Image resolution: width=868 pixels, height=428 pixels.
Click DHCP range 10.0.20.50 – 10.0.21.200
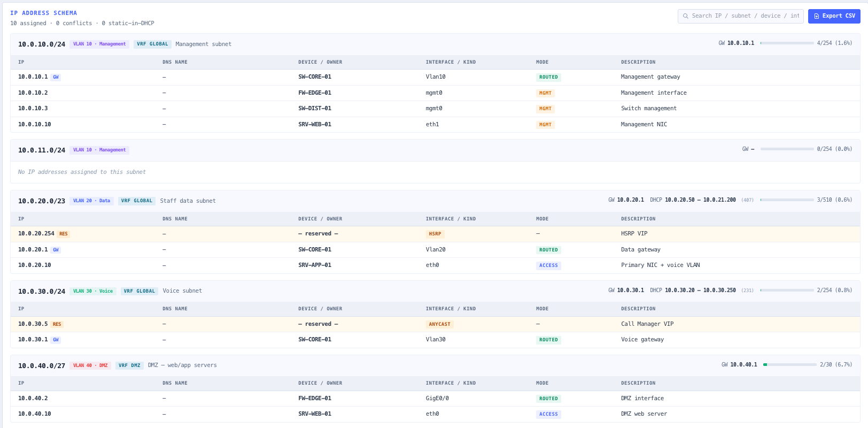pyautogui.click(x=700, y=200)
